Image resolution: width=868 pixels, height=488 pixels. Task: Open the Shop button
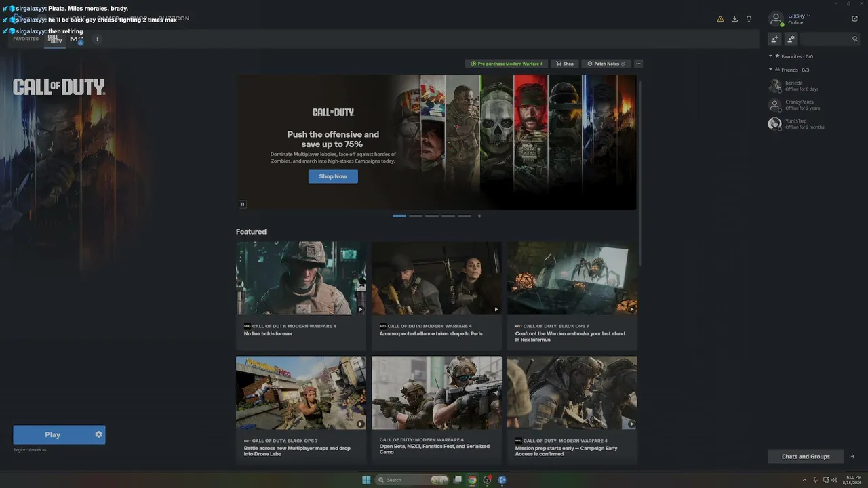(x=565, y=64)
